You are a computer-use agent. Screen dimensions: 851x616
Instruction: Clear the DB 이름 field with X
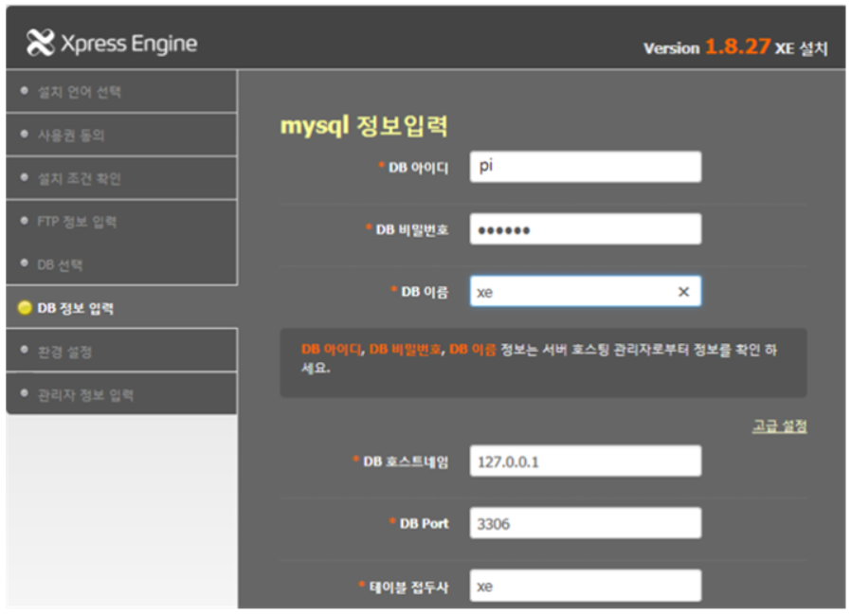pos(684,292)
